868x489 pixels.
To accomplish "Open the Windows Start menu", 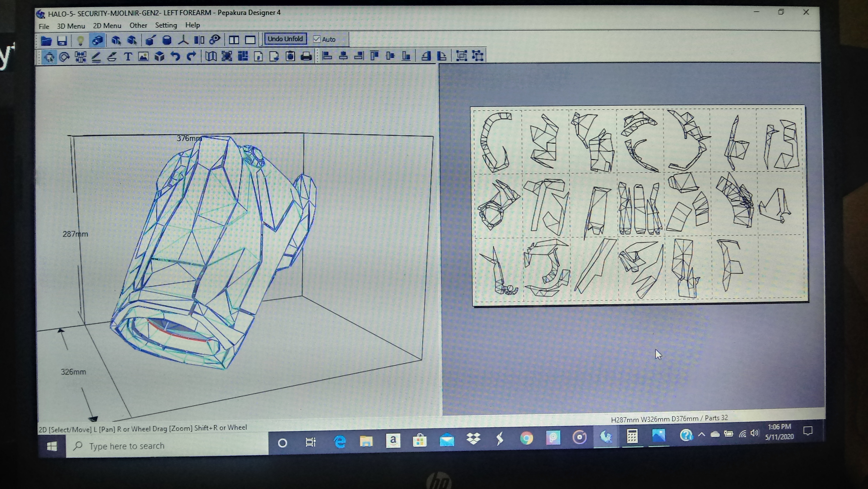I will pyautogui.click(x=52, y=446).
